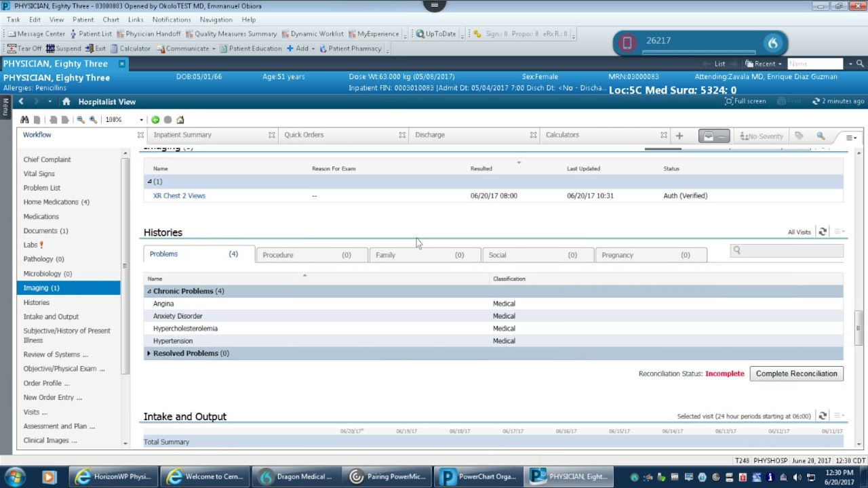Viewport: 868px width, 488px height.
Task: Click the red phone pairing icon
Action: (x=627, y=43)
